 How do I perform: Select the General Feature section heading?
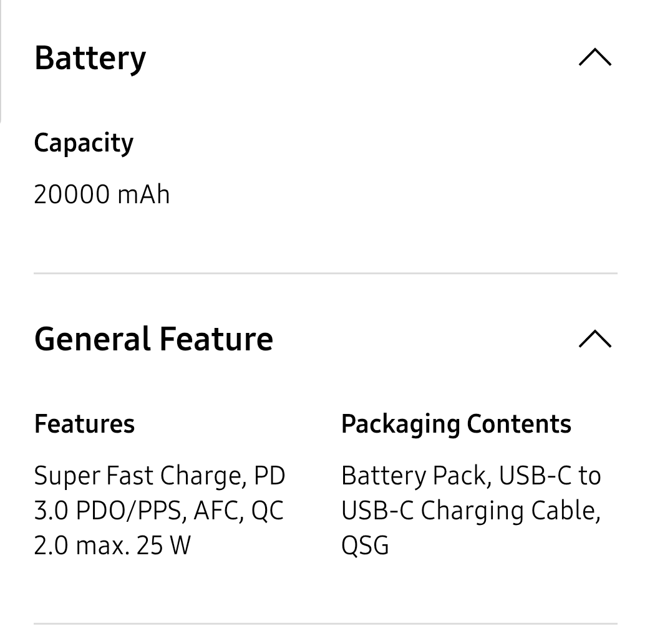click(154, 339)
